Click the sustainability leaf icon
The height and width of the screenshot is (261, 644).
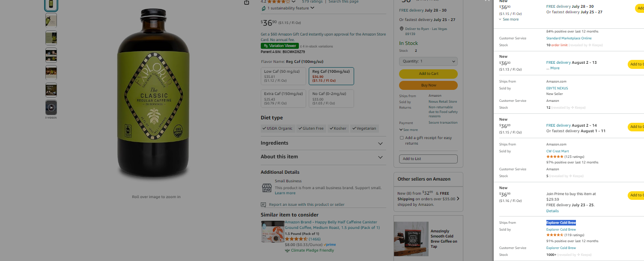tap(263, 9)
